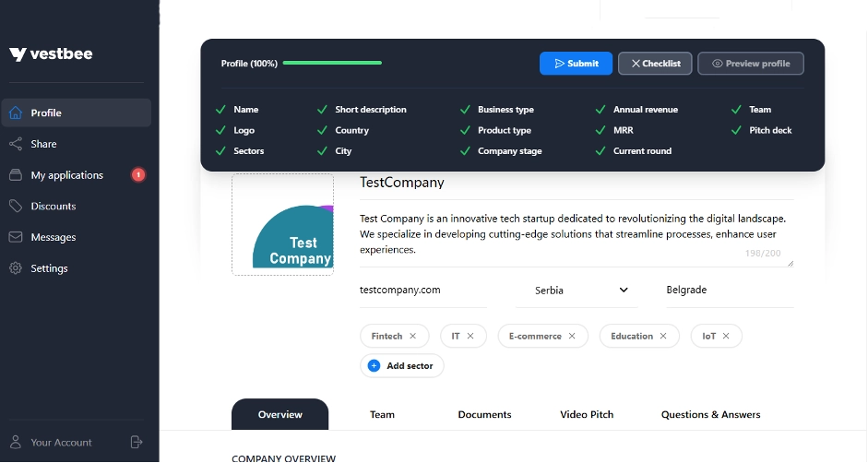
Task: Click the Company stage checklist item
Action: 510,150
